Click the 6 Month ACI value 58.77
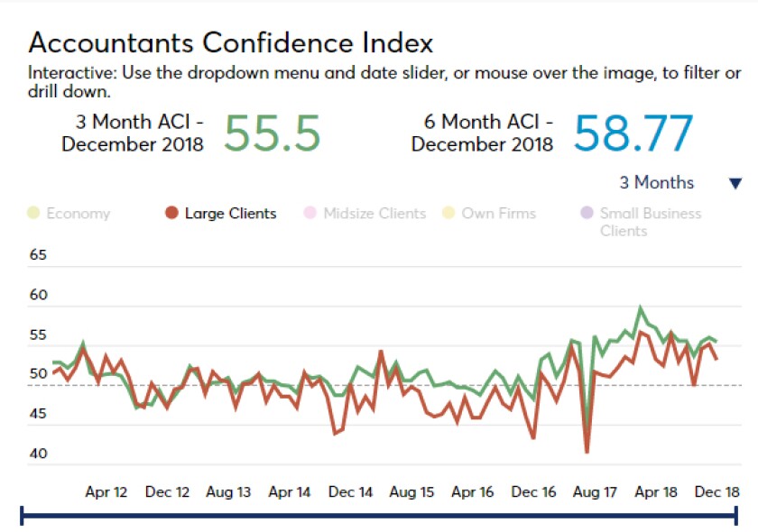758x532 pixels. click(633, 133)
